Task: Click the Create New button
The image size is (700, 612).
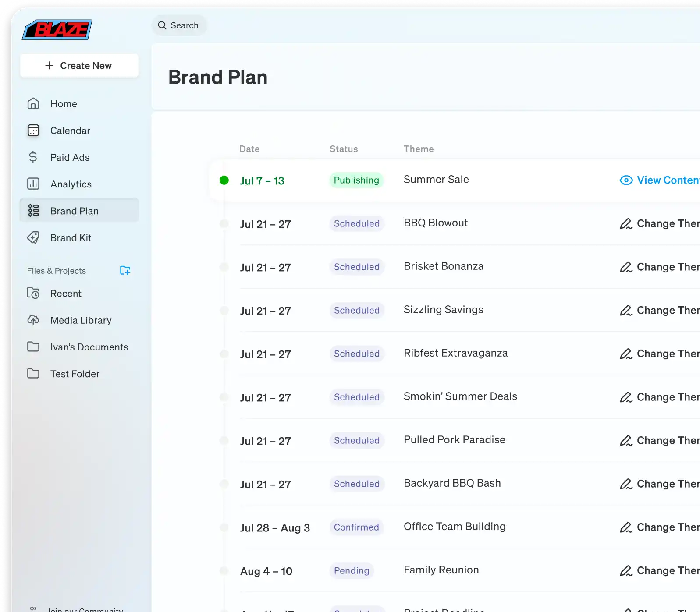Action: pos(79,66)
